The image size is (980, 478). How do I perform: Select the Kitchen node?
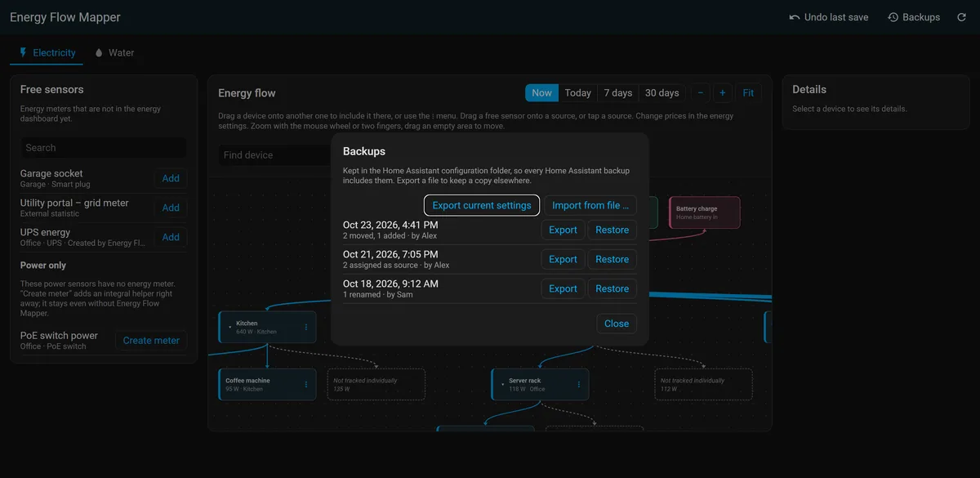coord(267,327)
